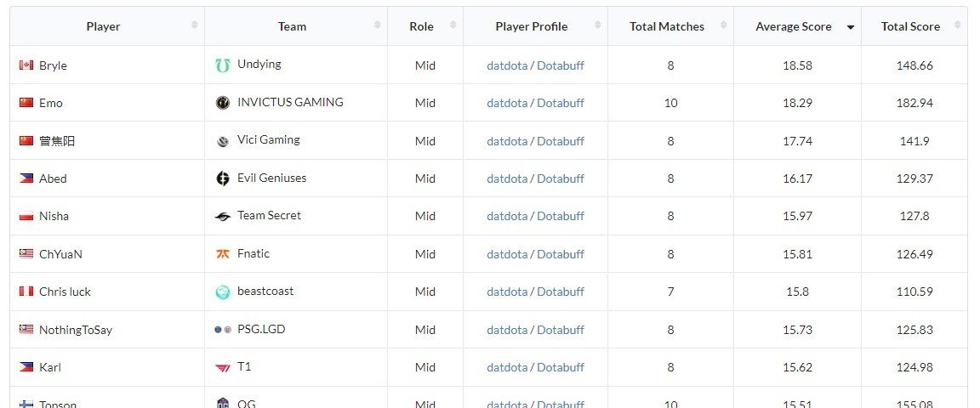
Task: Click NothingToSay's row player name
Action: coord(76,330)
